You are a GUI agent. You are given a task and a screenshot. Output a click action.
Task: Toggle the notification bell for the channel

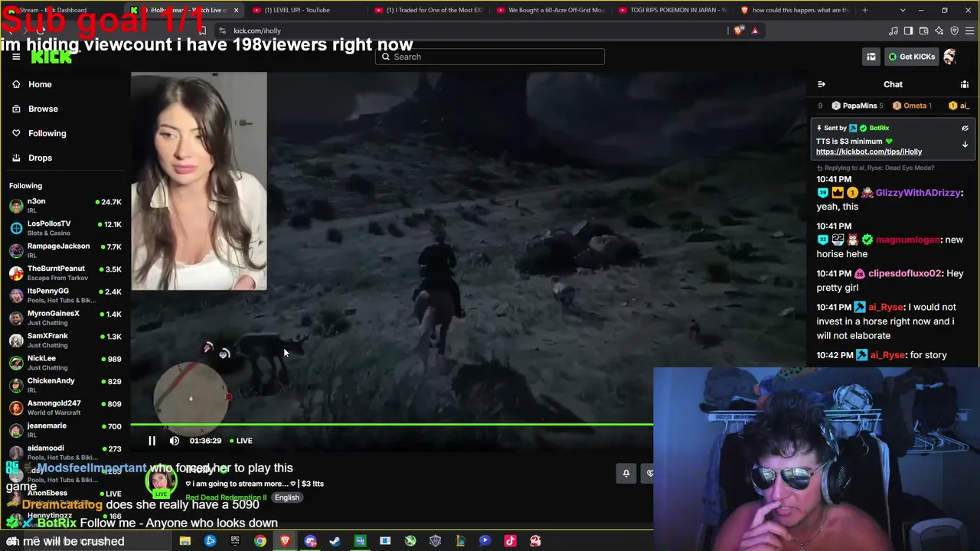click(x=626, y=473)
